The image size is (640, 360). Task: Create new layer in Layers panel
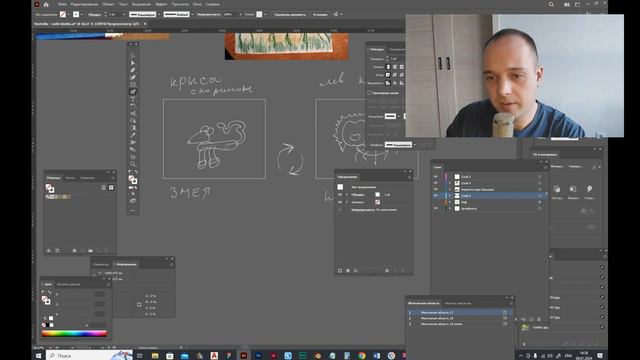[x=531, y=319]
